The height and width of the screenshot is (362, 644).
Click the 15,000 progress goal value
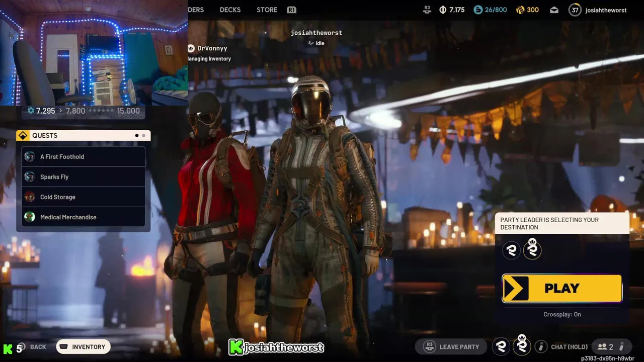pyautogui.click(x=128, y=111)
